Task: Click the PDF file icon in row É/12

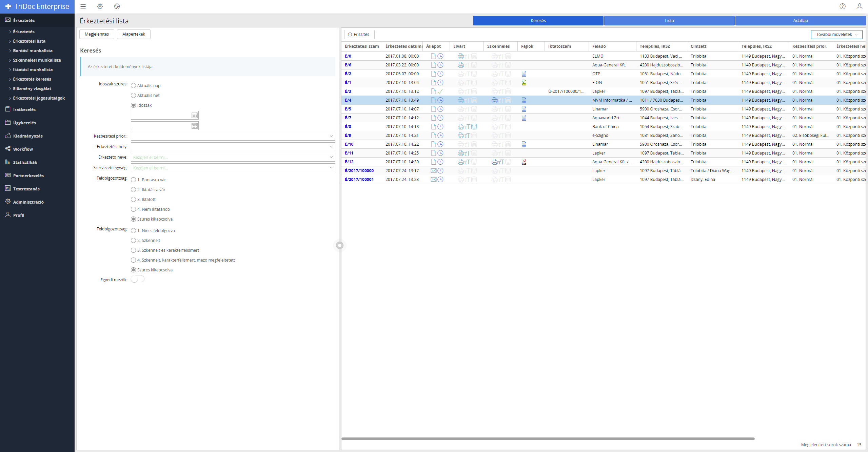Action: [524, 162]
